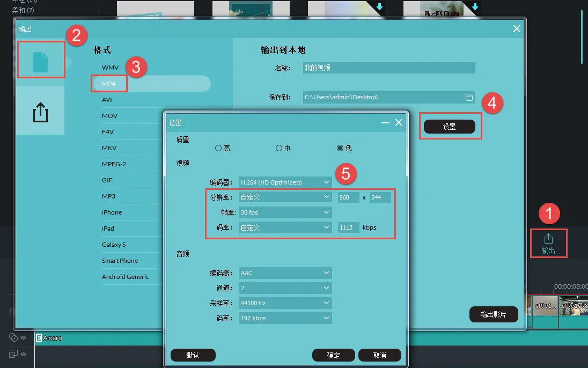Click the blue download arrow on a template thumbnail
This screenshot has height=368, width=588.
click(379, 6)
